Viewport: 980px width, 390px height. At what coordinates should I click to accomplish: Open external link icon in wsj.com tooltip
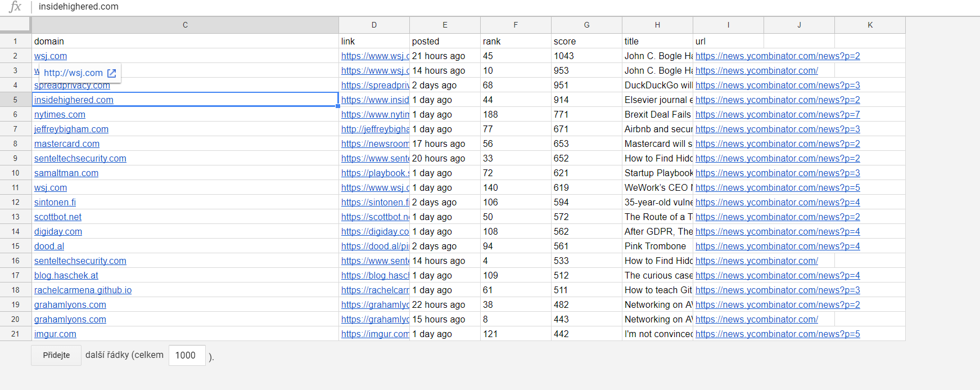(x=111, y=73)
